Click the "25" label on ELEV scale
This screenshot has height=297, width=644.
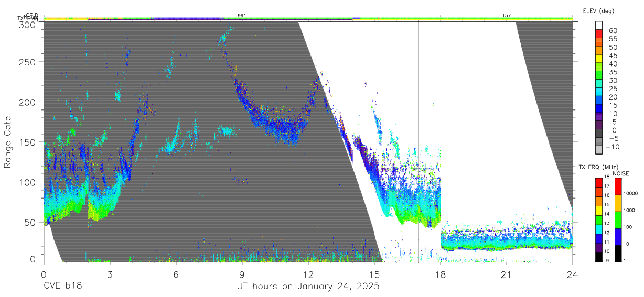(x=613, y=89)
